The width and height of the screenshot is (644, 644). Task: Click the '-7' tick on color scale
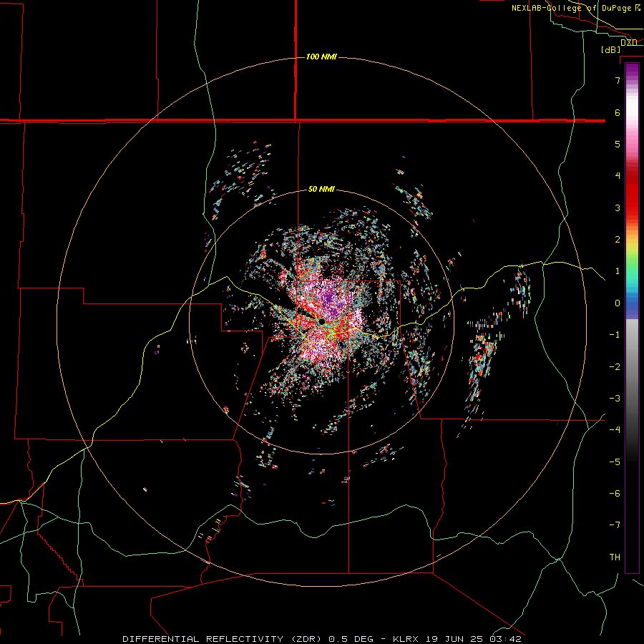tap(615, 525)
